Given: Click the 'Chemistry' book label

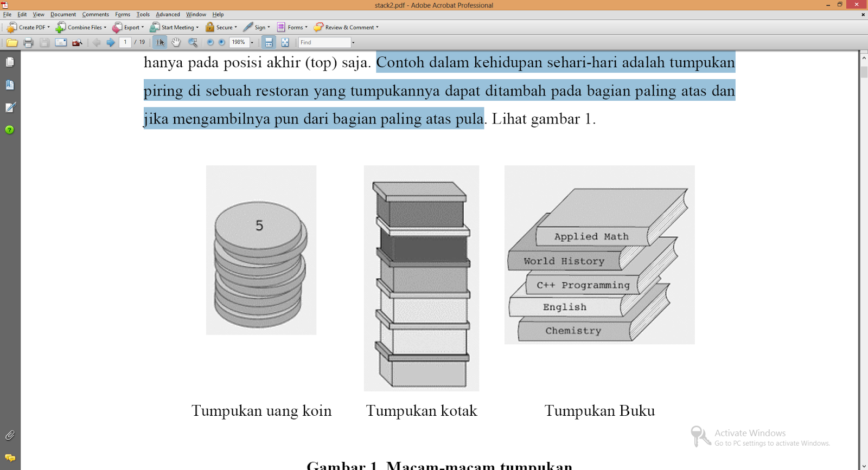Looking at the screenshot, I should pyautogui.click(x=573, y=331).
